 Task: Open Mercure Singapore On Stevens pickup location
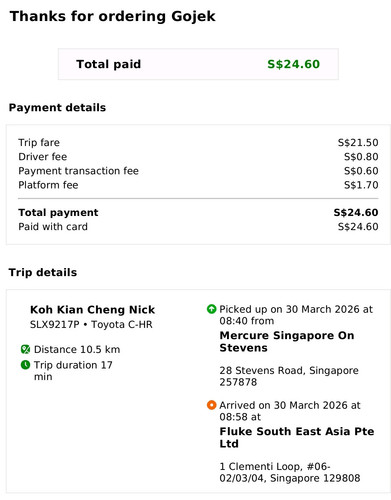[x=287, y=341]
